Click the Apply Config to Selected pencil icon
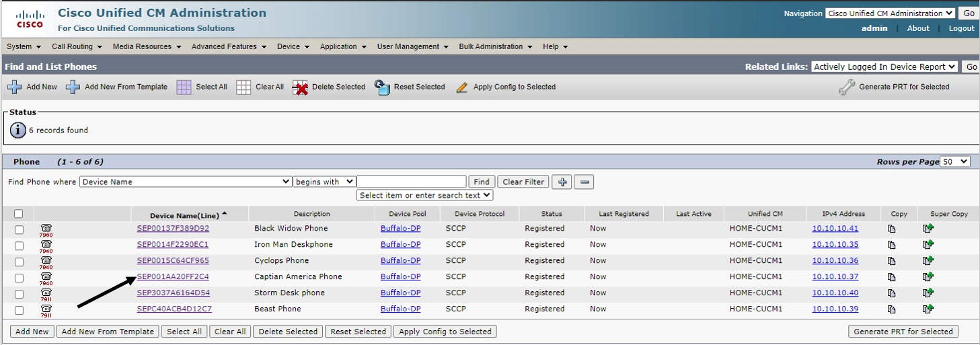The width and height of the screenshot is (980, 345). pyautogui.click(x=461, y=87)
